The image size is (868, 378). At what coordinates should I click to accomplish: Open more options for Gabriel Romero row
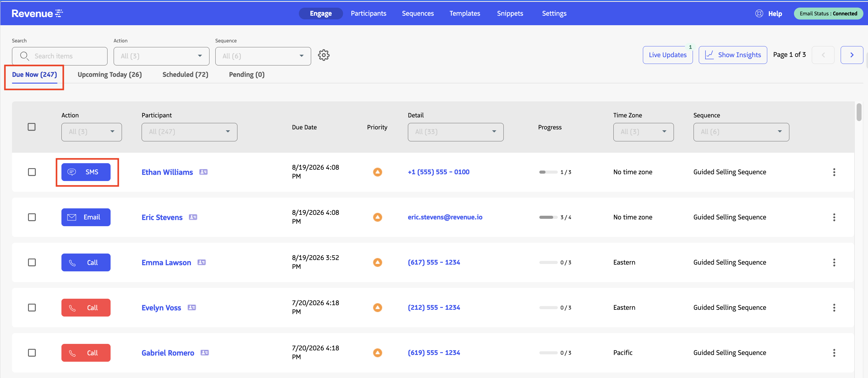point(834,353)
